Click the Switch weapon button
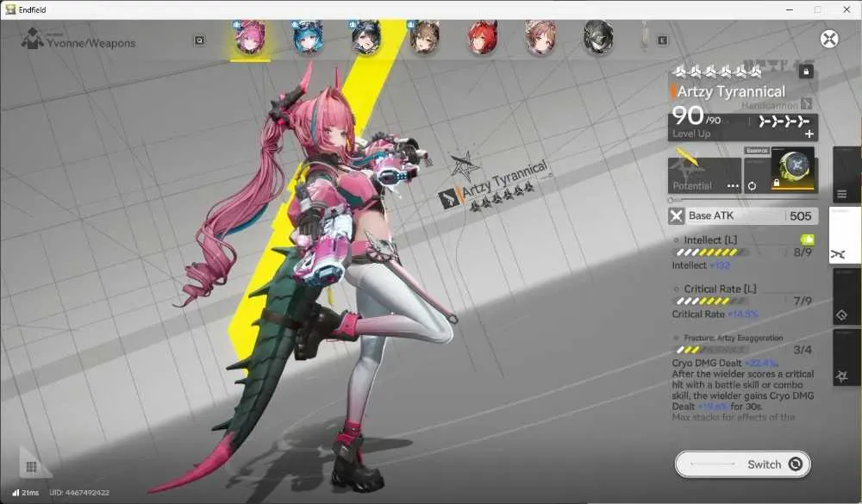Image resolution: width=862 pixels, height=504 pixels. click(x=743, y=464)
